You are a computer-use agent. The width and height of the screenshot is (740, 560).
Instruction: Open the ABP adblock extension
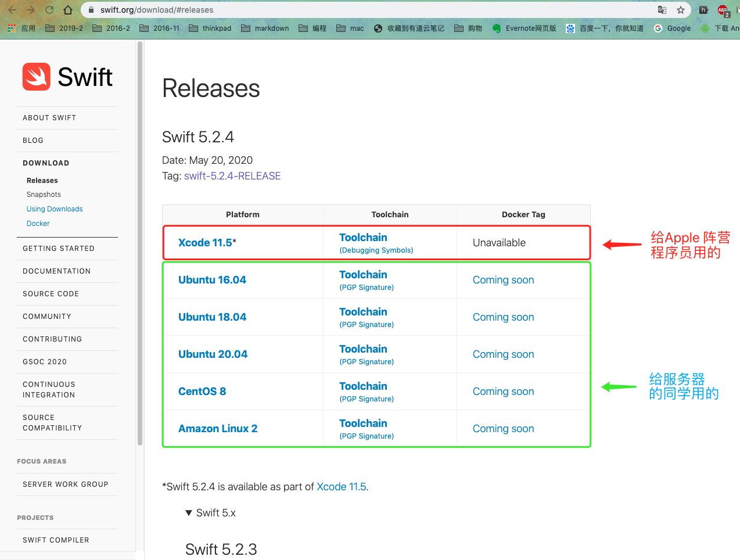pyautogui.click(x=723, y=10)
